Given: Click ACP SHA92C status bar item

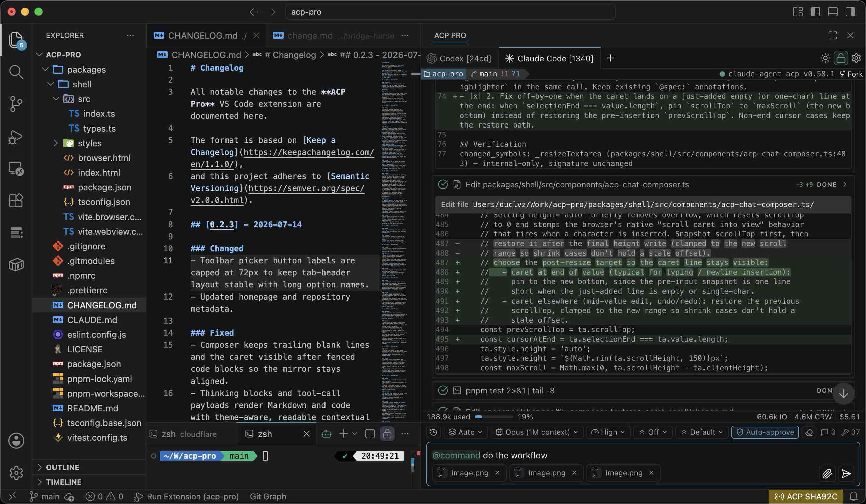Looking at the screenshot, I should 805,497.
